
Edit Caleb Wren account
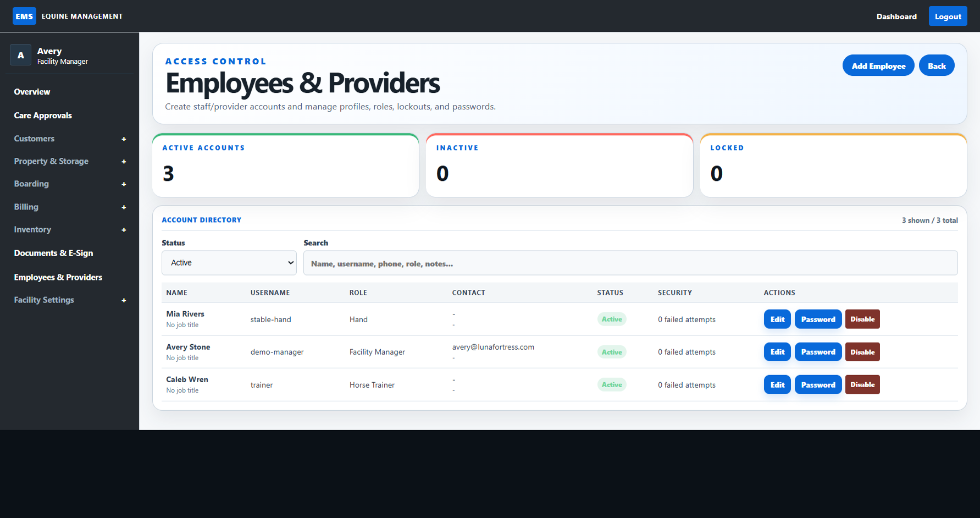777,385
